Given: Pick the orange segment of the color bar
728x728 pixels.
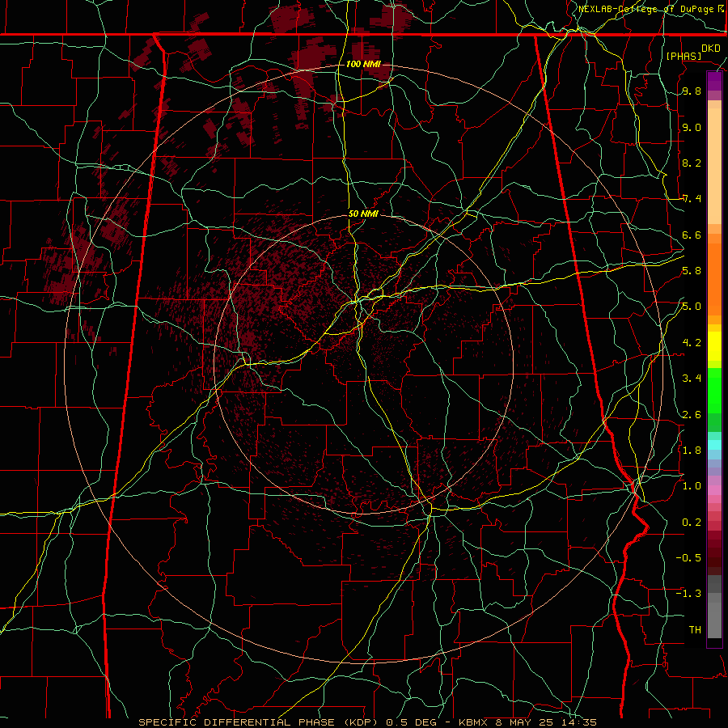Looking at the screenshot, I should pos(714,278).
